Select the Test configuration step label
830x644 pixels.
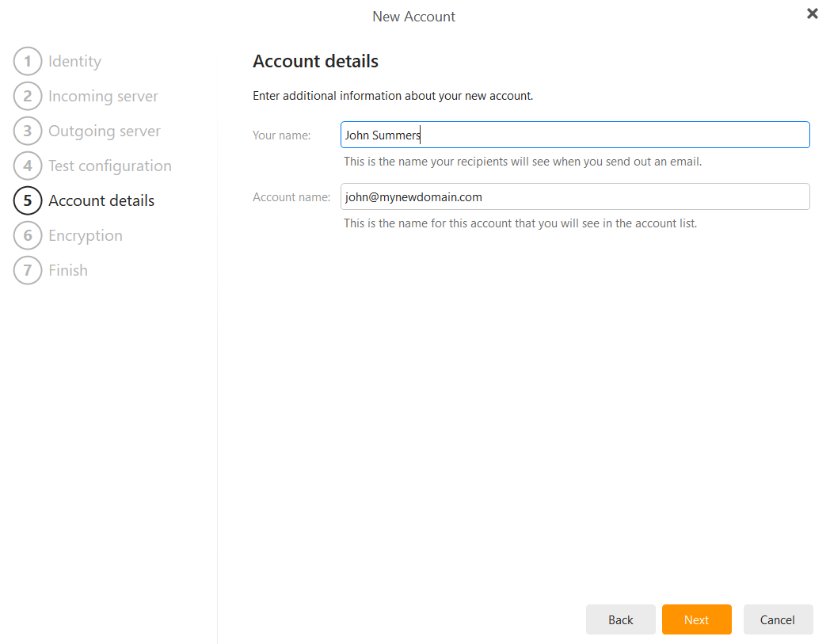(x=110, y=166)
